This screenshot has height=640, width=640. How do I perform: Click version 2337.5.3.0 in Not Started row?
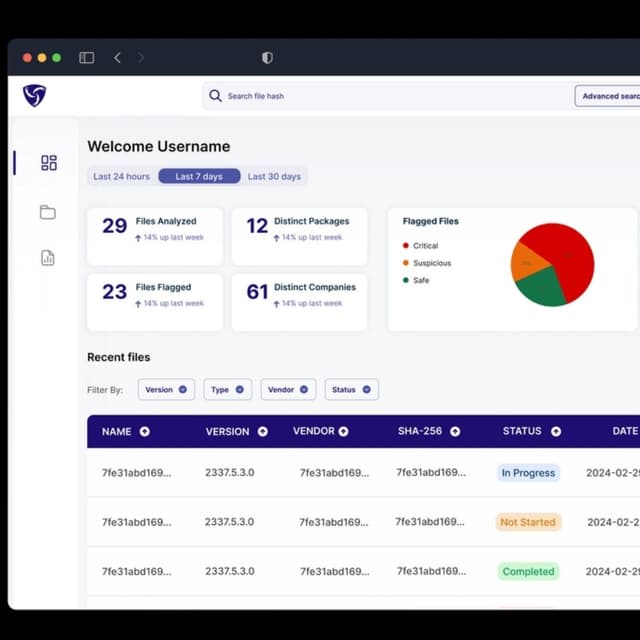pyautogui.click(x=229, y=522)
